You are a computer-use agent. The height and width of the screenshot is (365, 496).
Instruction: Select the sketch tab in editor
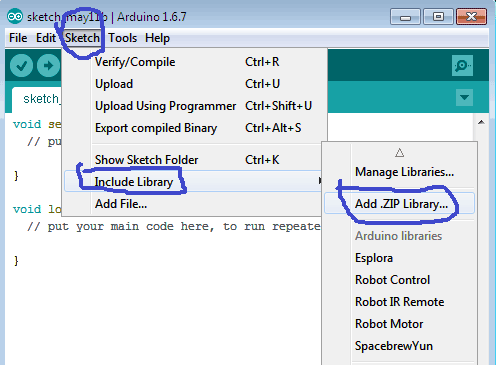(37, 99)
